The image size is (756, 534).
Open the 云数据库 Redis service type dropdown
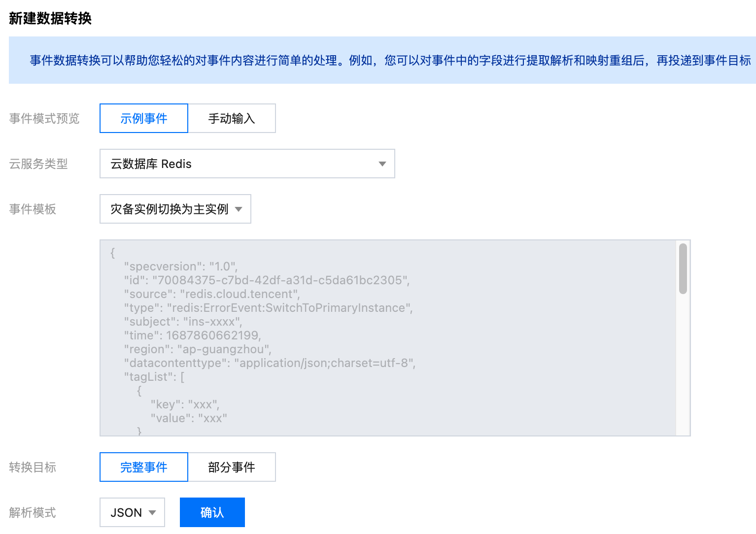coord(247,164)
